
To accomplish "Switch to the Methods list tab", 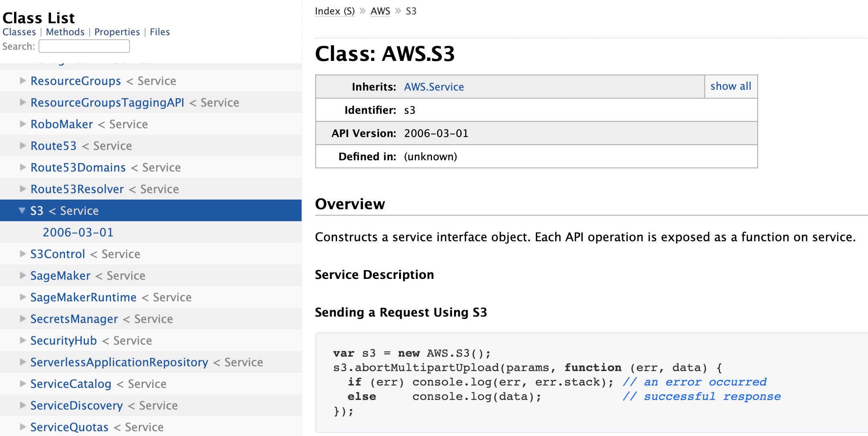I will point(65,32).
